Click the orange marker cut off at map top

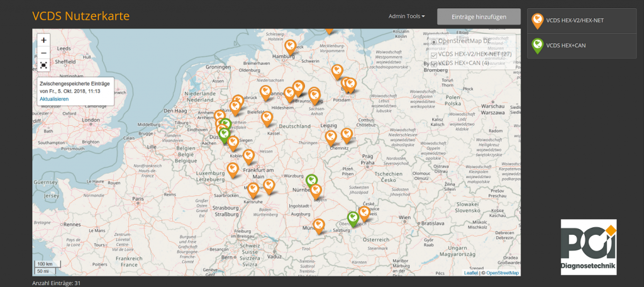(x=328, y=31)
